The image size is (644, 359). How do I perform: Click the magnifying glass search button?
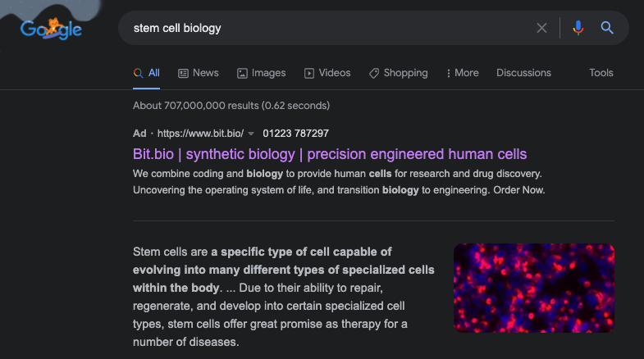[607, 28]
